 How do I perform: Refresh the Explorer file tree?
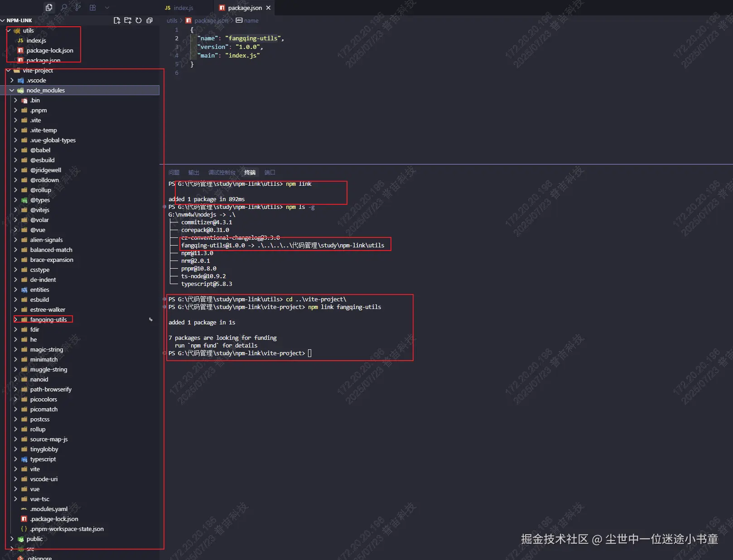139,20
